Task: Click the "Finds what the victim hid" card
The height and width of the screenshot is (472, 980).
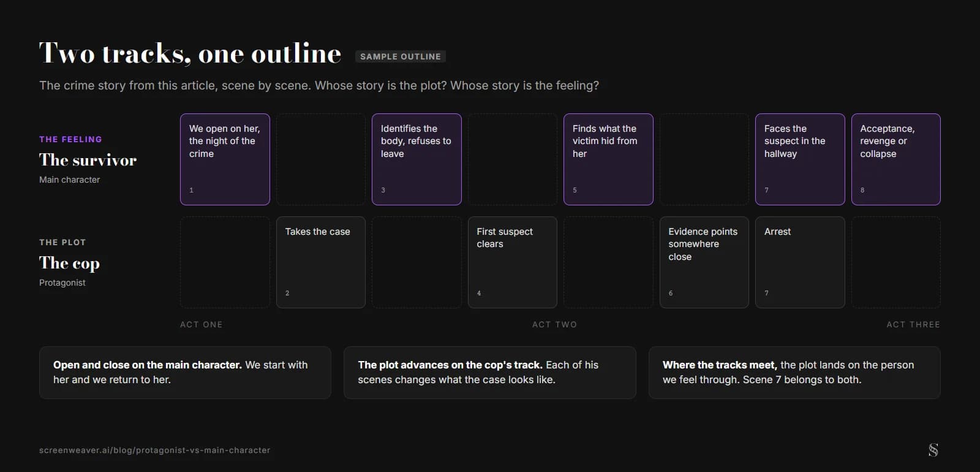Action: (x=608, y=159)
